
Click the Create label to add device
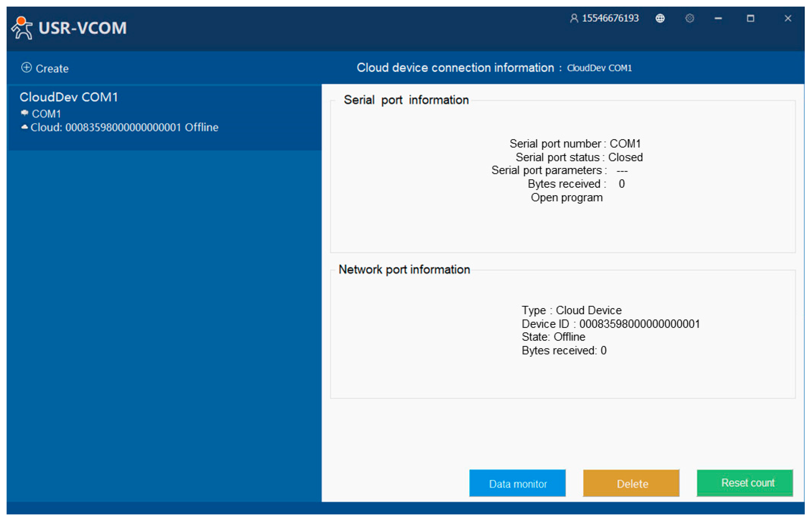[x=52, y=69]
